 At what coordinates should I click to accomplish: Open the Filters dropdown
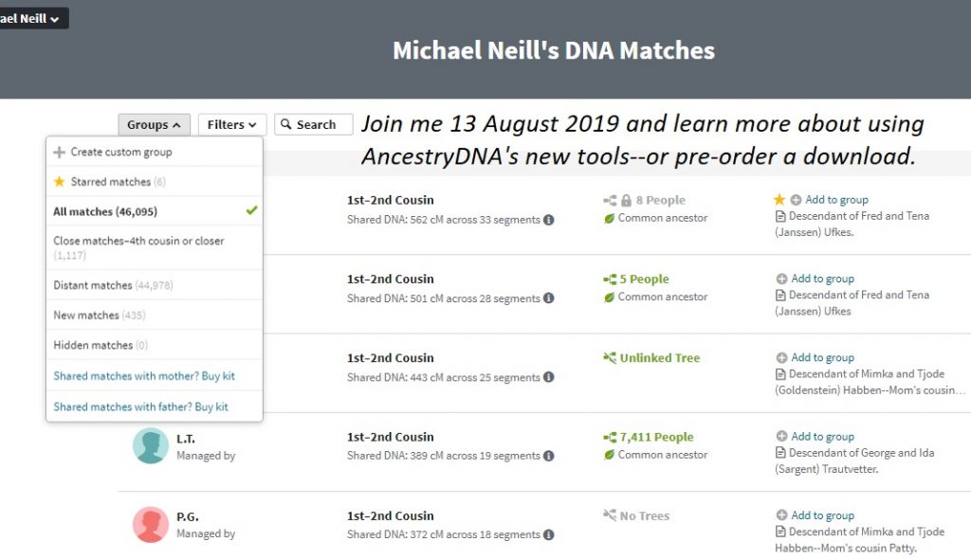click(x=232, y=124)
